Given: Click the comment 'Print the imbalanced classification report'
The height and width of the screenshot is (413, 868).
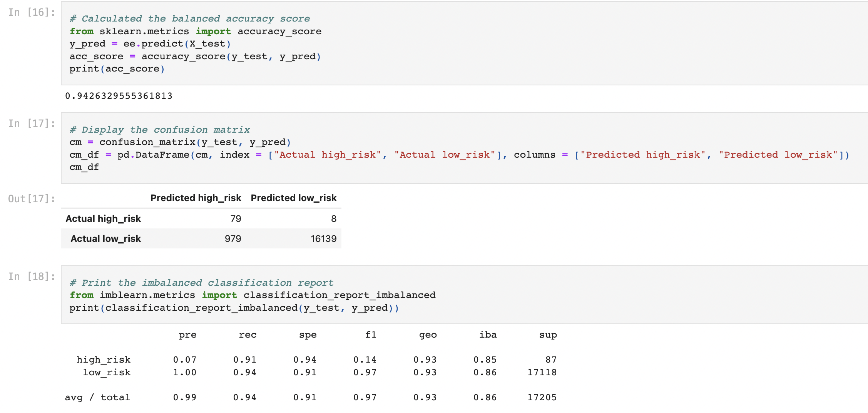Looking at the screenshot, I should 202,283.
